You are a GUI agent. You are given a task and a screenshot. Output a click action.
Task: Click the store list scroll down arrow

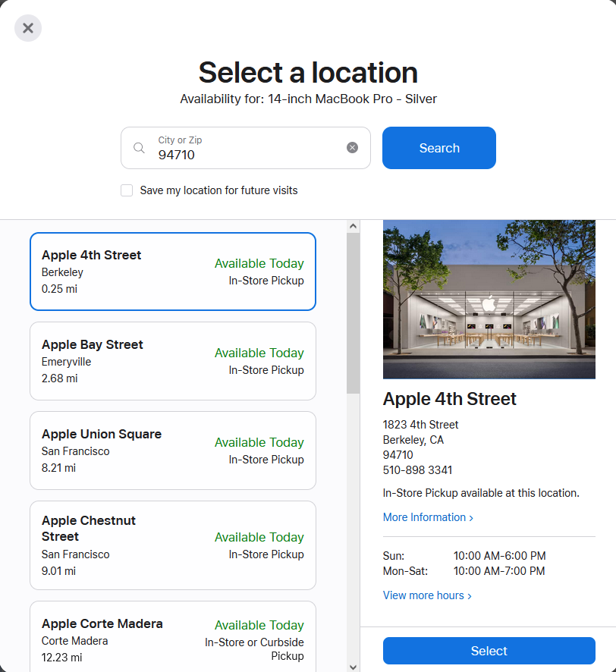pyautogui.click(x=354, y=667)
